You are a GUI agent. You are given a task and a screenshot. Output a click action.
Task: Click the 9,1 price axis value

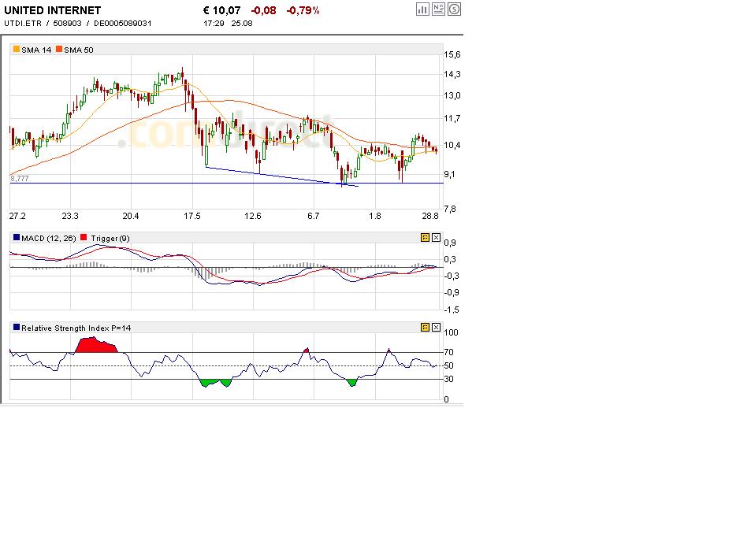coord(450,174)
